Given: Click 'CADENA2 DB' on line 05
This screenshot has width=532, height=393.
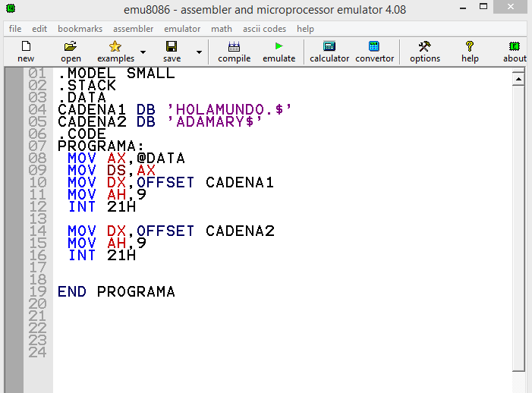Looking at the screenshot, I should point(106,121).
